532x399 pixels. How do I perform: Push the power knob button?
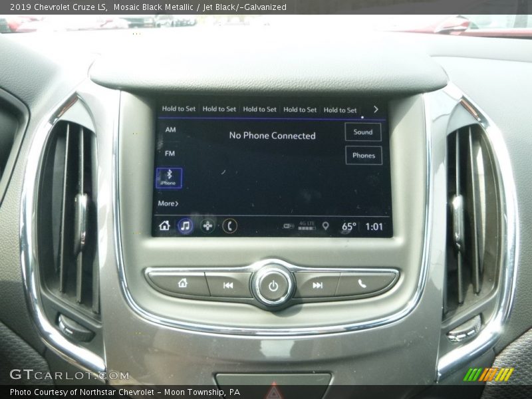point(273,286)
